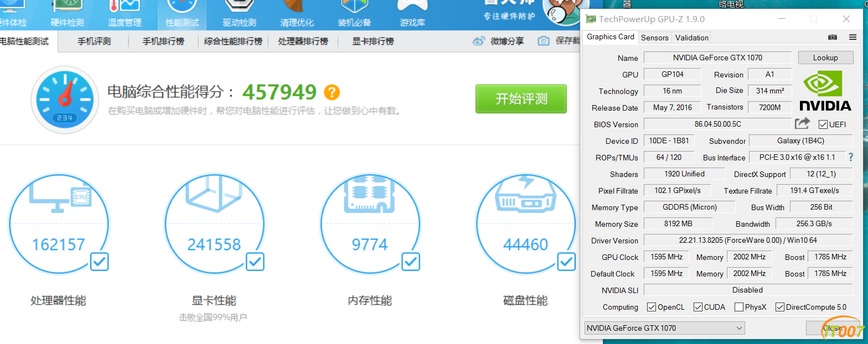Click the Release Date value May 7, 2016
Screen dimensions: 868x344
[x=672, y=107]
